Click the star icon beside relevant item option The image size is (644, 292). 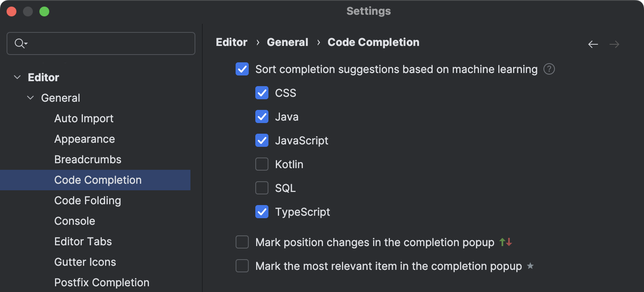[x=530, y=266]
